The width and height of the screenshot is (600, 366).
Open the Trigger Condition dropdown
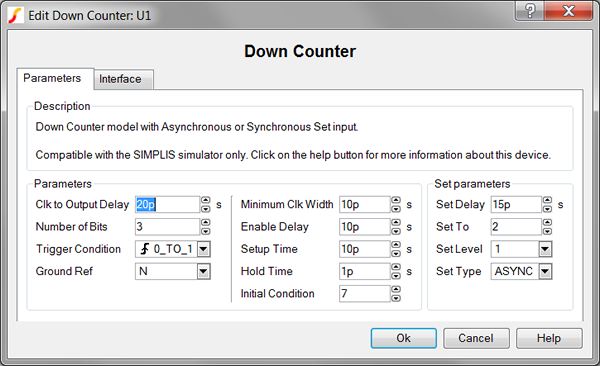click(204, 249)
